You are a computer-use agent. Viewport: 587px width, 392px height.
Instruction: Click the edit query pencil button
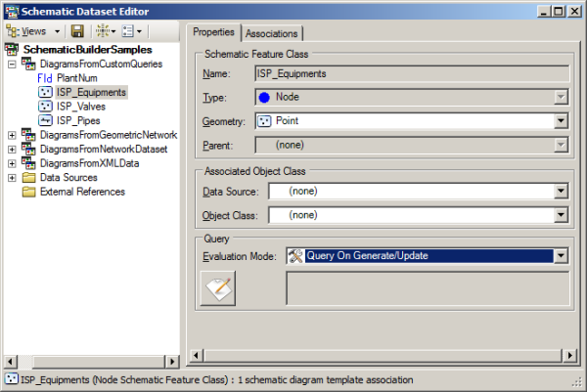point(218,288)
